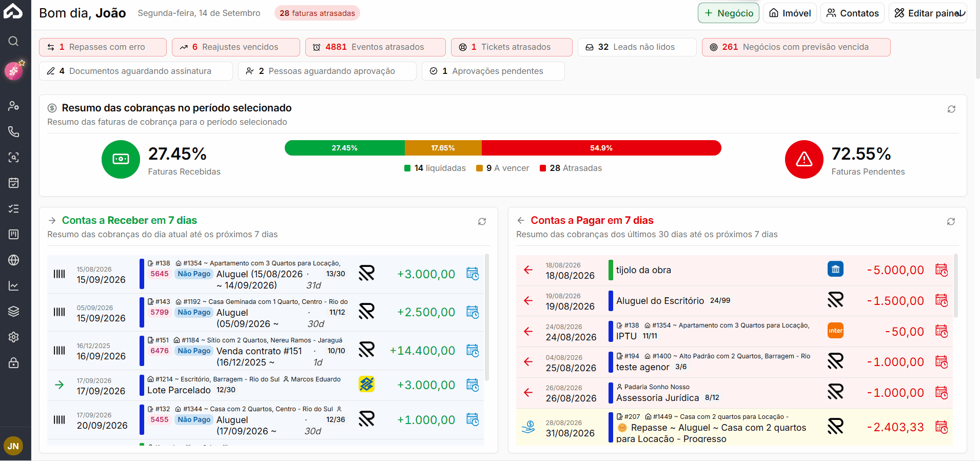980x461 pixels.
Task: Click Editar painel
Action: (x=928, y=13)
